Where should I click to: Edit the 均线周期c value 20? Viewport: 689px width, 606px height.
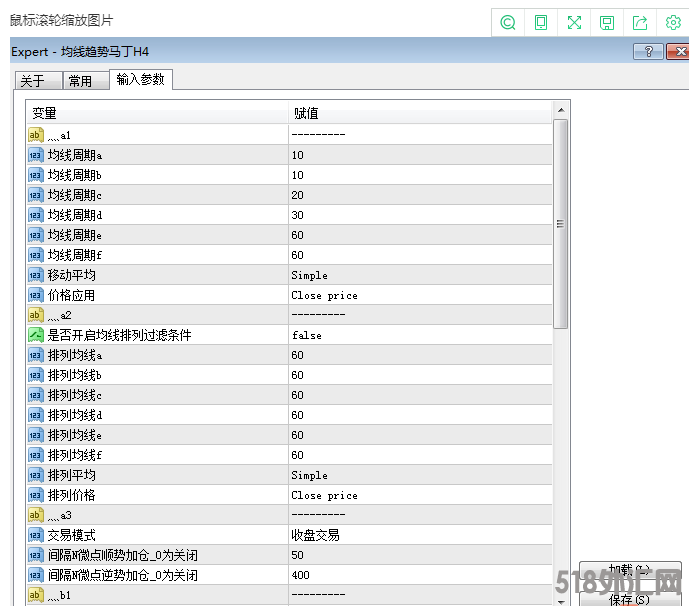(x=420, y=195)
